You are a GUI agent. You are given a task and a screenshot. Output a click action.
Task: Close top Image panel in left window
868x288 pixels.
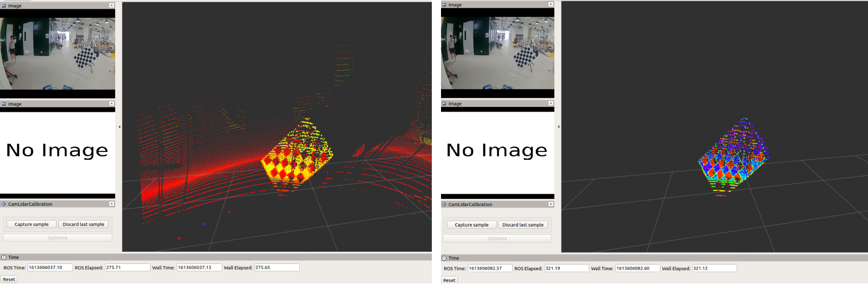[111, 5]
